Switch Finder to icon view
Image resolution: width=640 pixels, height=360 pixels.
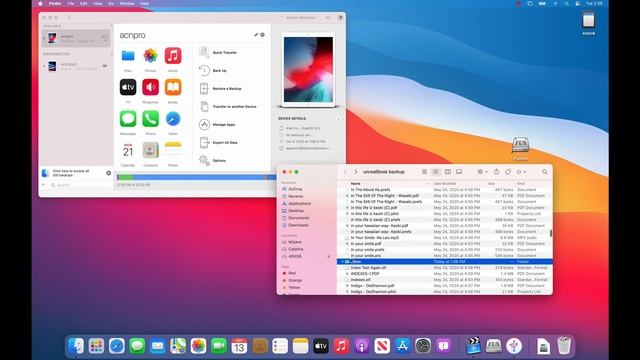coord(424,172)
